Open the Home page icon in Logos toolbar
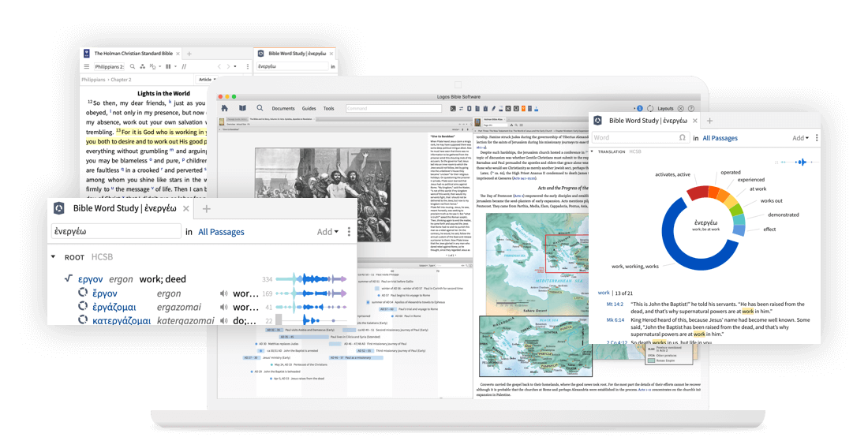The height and width of the screenshot is (437, 868). coord(224,108)
